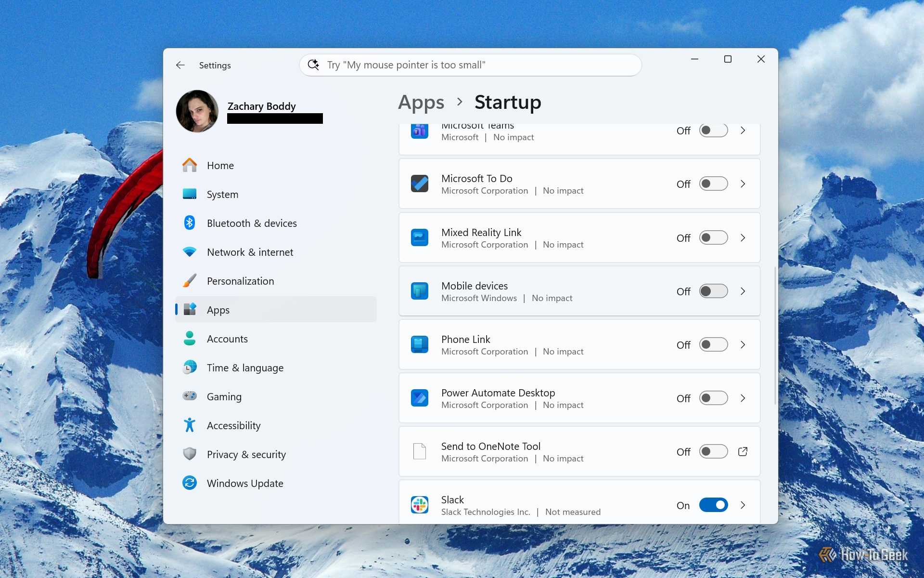Screen dimensions: 924x578
Task: Click the Wi-Fi network icon in sidebar
Action: pyautogui.click(x=190, y=252)
